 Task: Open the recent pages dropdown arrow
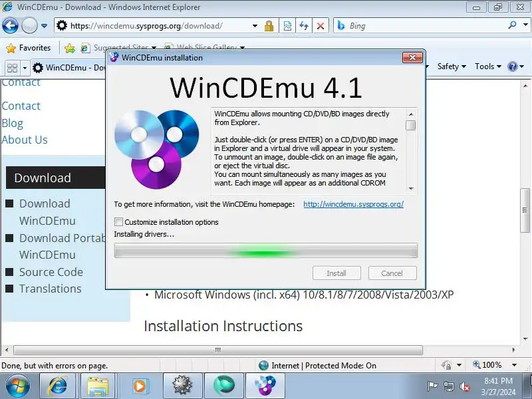point(44,25)
